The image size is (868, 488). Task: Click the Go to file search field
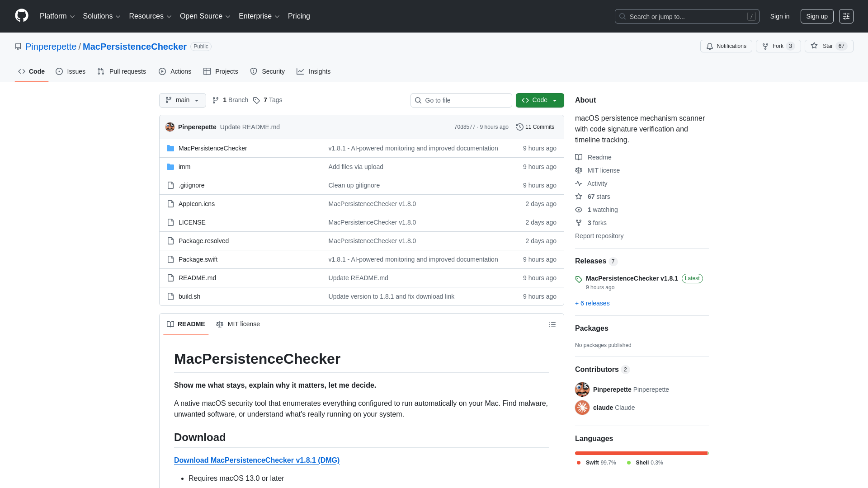point(461,100)
